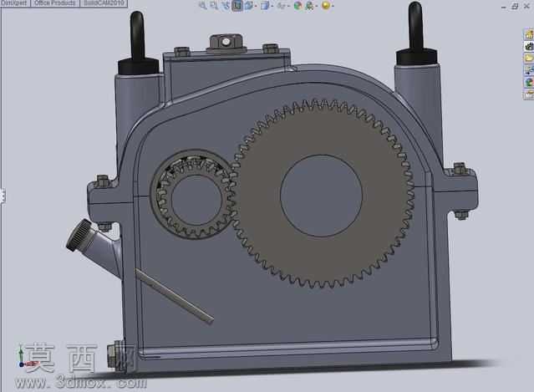
Task: Click the Edit Appearance color ball icon
Action: tap(298, 6)
